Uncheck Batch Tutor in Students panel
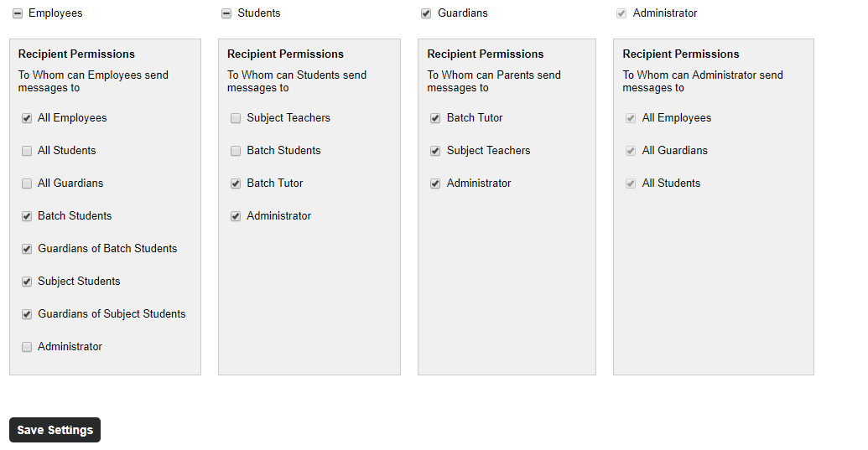868x450 pixels. coord(236,184)
